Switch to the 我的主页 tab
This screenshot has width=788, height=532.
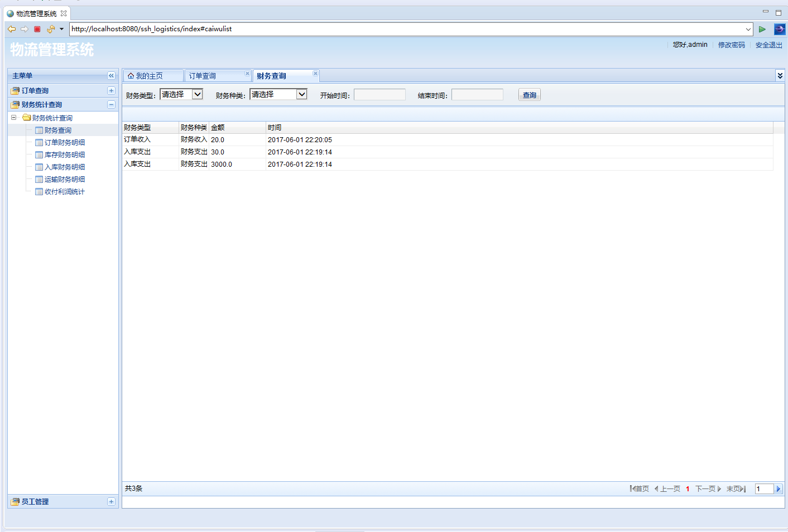pyautogui.click(x=149, y=76)
